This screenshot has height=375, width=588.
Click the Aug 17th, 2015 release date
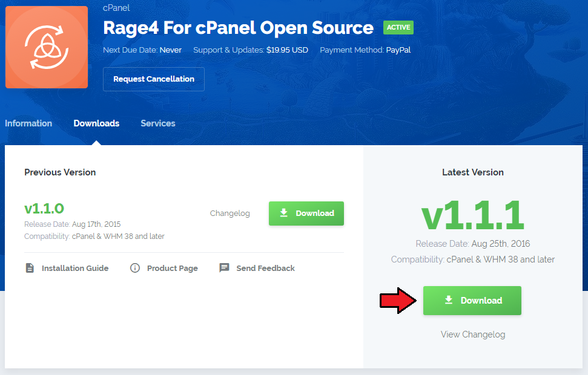(x=96, y=224)
